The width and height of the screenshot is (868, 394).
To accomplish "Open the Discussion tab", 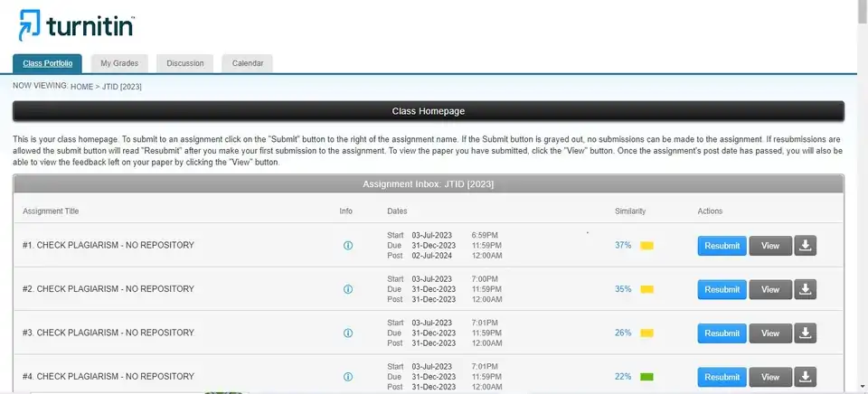I will click(x=184, y=63).
